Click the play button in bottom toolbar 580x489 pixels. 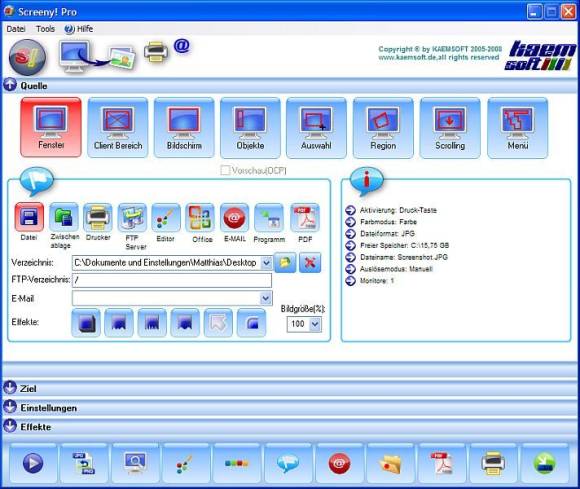(x=33, y=463)
